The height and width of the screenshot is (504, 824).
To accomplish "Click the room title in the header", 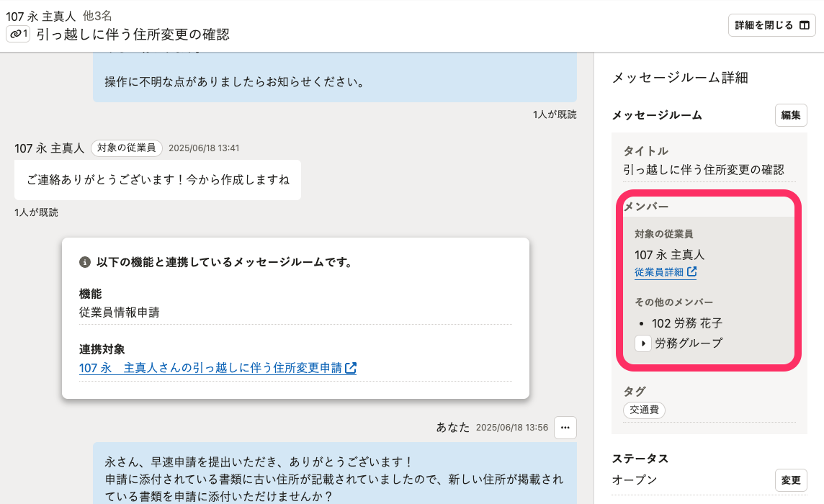I will tap(133, 34).
